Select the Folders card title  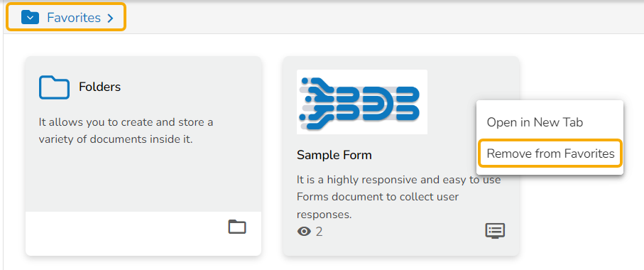[100, 87]
